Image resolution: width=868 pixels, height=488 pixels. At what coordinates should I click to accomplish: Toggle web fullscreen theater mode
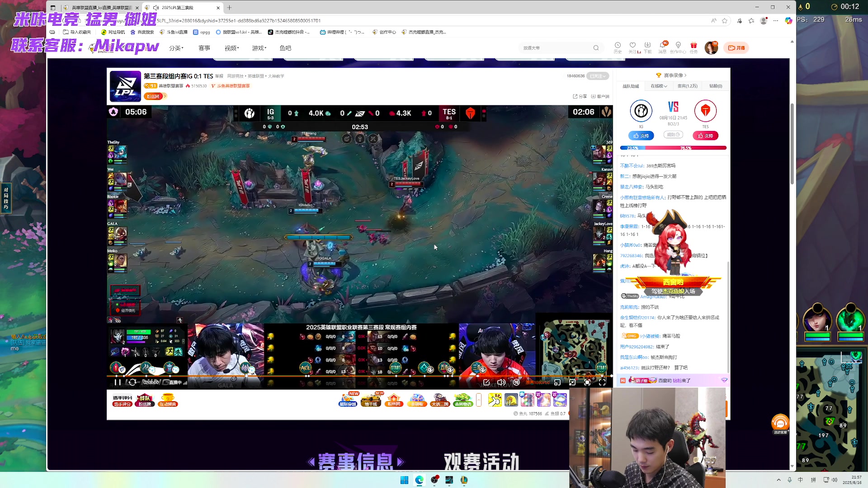pyautogui.click(x=587, y=382)
